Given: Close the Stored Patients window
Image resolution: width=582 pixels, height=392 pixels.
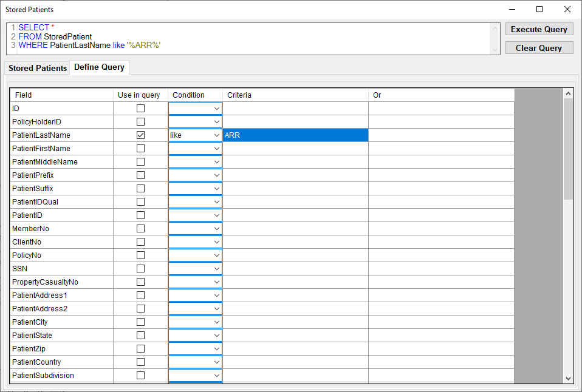Looking at the screenshot, I should click(567, 9).
